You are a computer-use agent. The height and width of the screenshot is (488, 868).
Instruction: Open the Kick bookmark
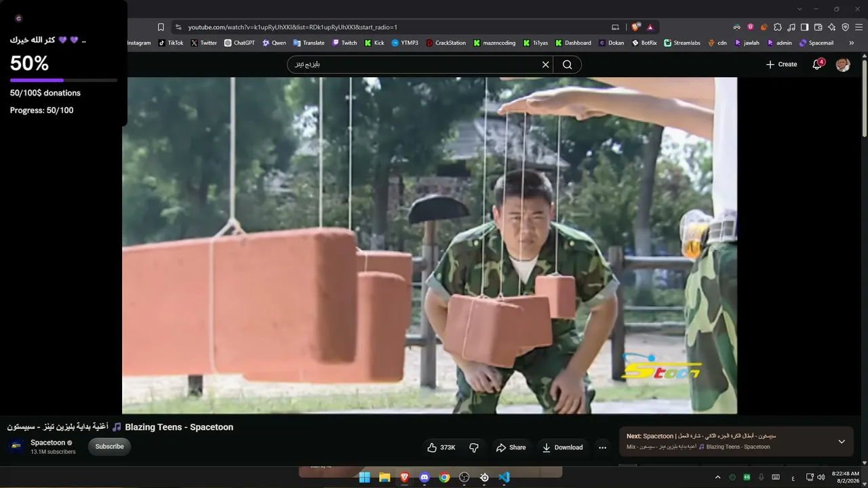click(374, 43)
